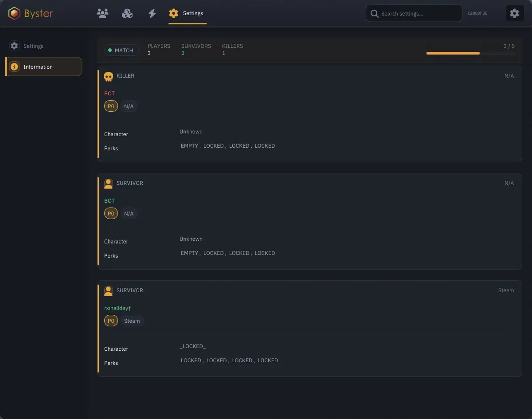532x419 pixels.
Task: Click the P0 badge on Killer card
Action: pos(111,106)
